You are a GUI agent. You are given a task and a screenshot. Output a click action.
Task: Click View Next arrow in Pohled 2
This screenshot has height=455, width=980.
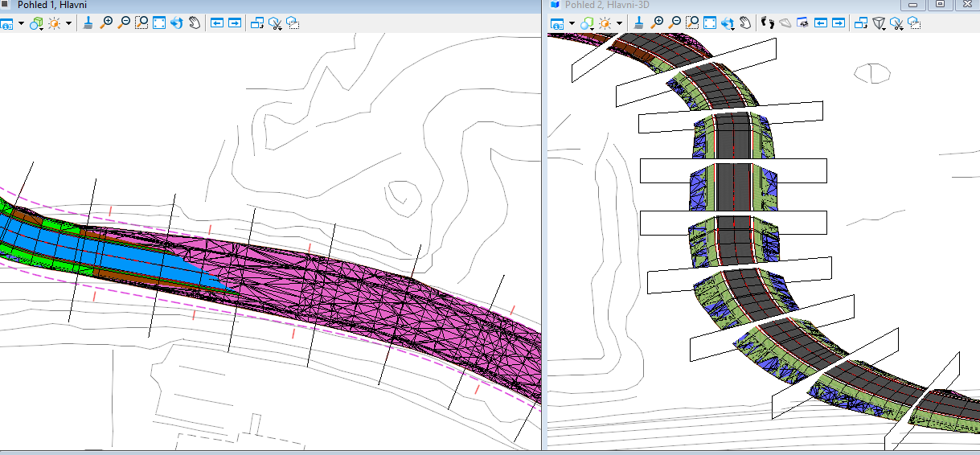coord(838,23)
